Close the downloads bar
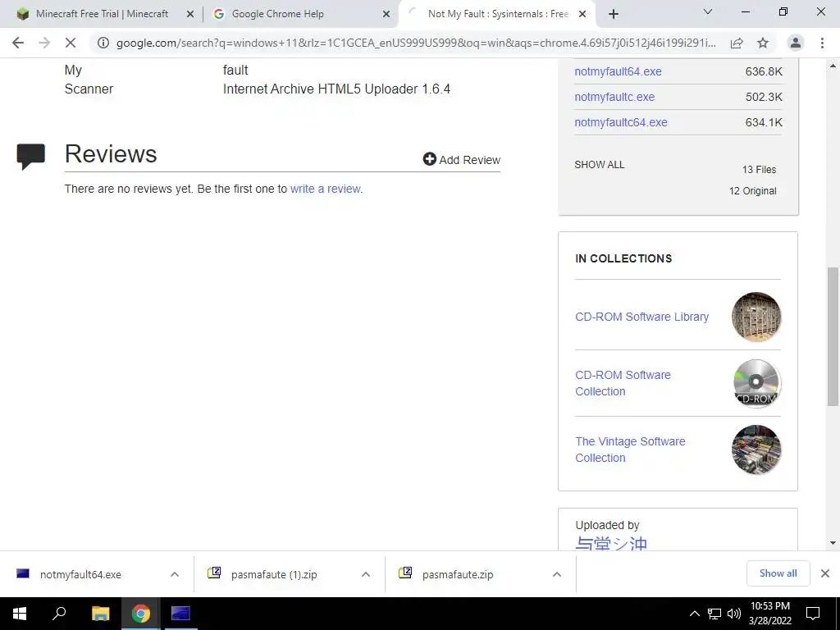The height and width of the screenshot is (630, 840). tap(825, 573)
